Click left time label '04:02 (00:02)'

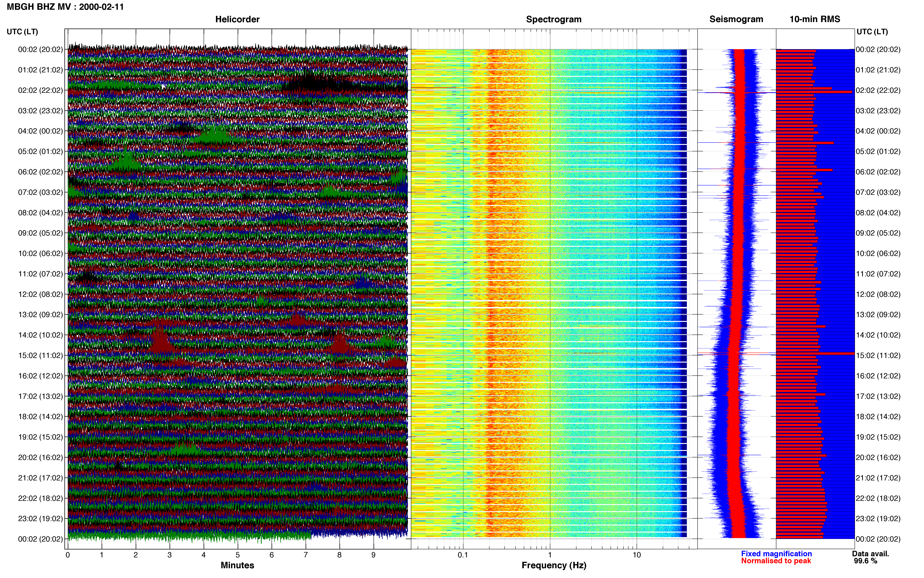(41, 131)
